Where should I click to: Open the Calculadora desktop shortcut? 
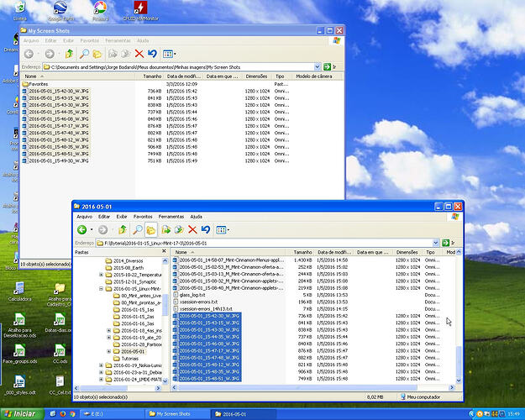coord(18,289)
